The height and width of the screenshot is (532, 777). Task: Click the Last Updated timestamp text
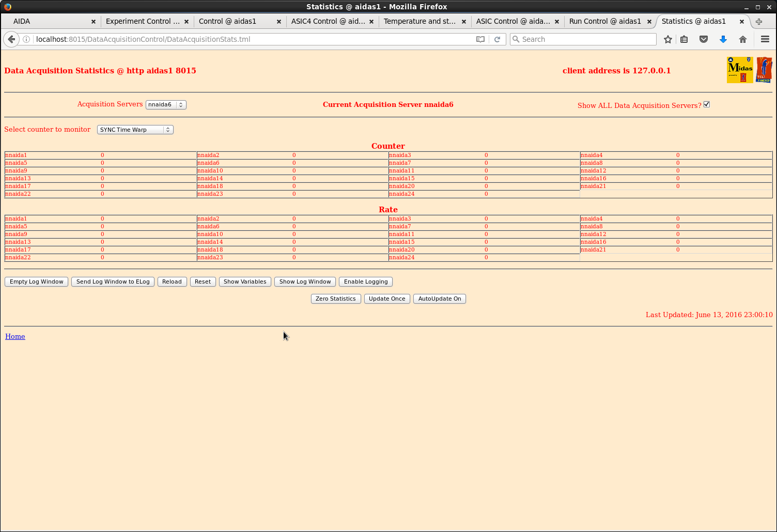click(x=709, y=315)
